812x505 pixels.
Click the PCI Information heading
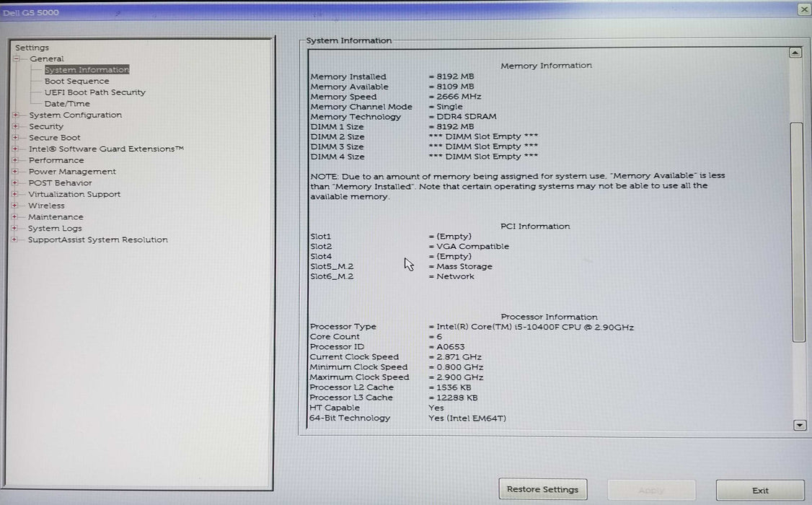click(x=535, y=227)
